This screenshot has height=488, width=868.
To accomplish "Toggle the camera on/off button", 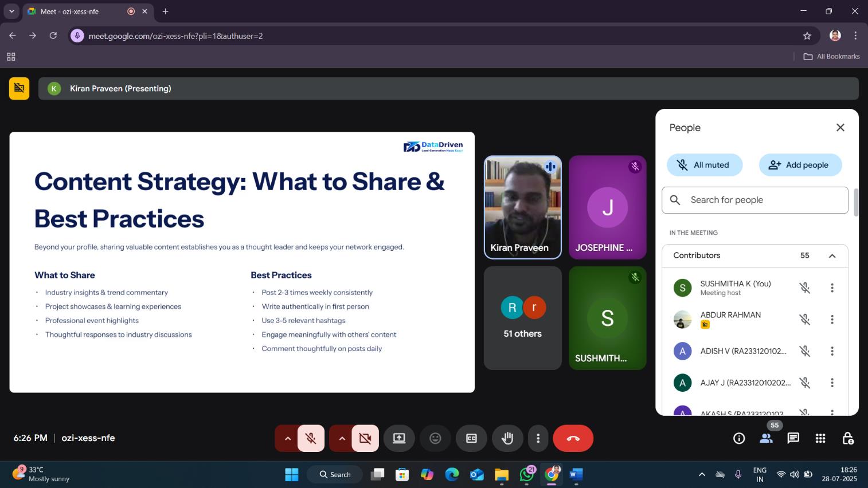I will point(365,438).
